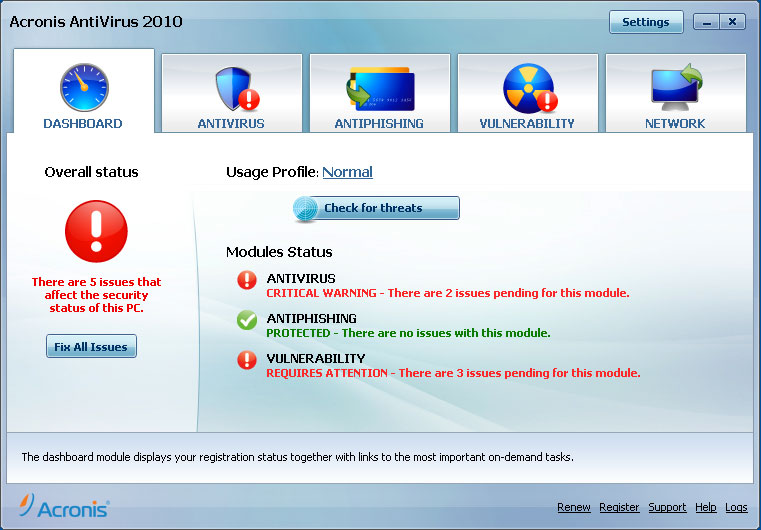Open the Renew link
The image size is (761, 530).
[x=574, y=507]
